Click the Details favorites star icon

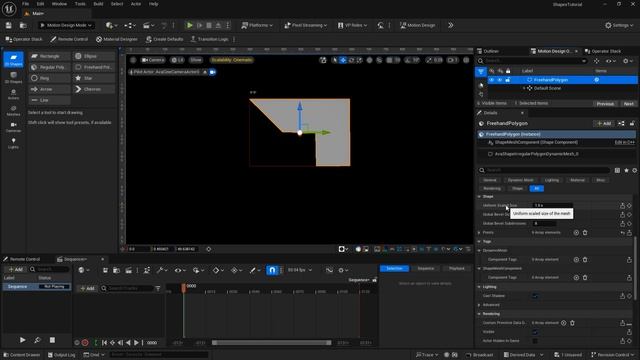pos(627,170)
